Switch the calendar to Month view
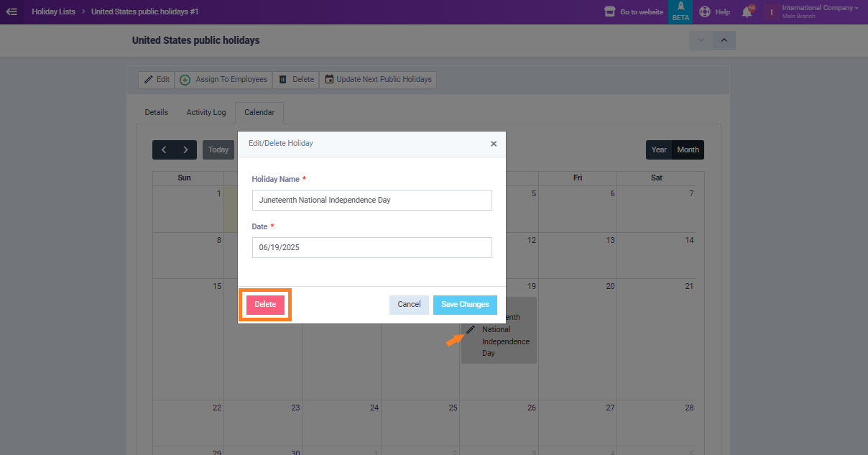Image resolution: width=868 pixels, height=455 pixels. click(x=688, y=150)
